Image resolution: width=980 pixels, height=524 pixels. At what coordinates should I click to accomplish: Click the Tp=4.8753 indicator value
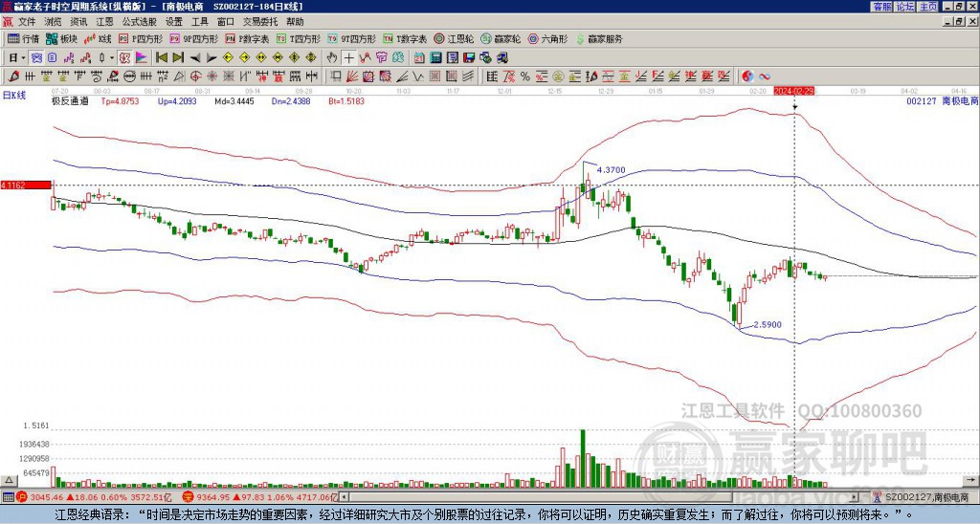(120, 100)
